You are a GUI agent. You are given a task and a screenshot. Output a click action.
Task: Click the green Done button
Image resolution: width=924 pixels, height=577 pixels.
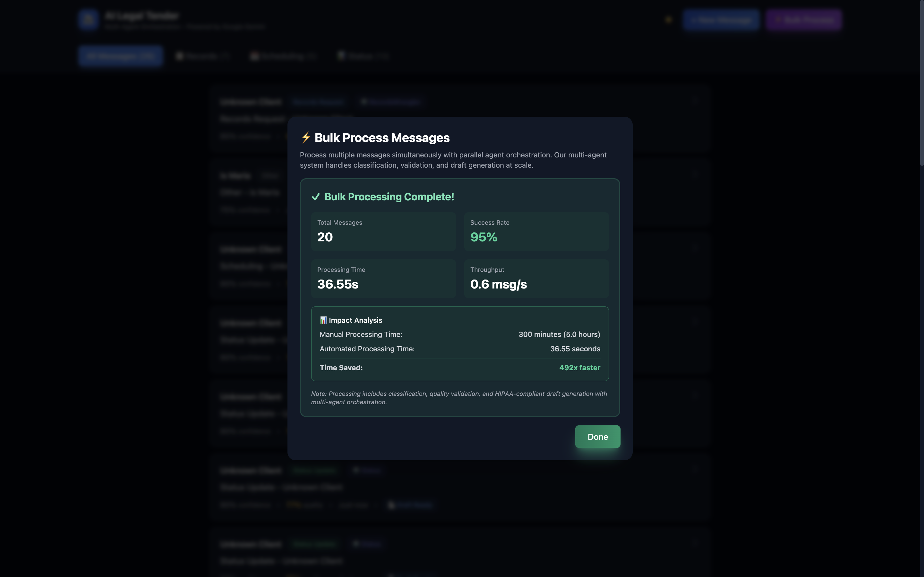tap(597, 437)
